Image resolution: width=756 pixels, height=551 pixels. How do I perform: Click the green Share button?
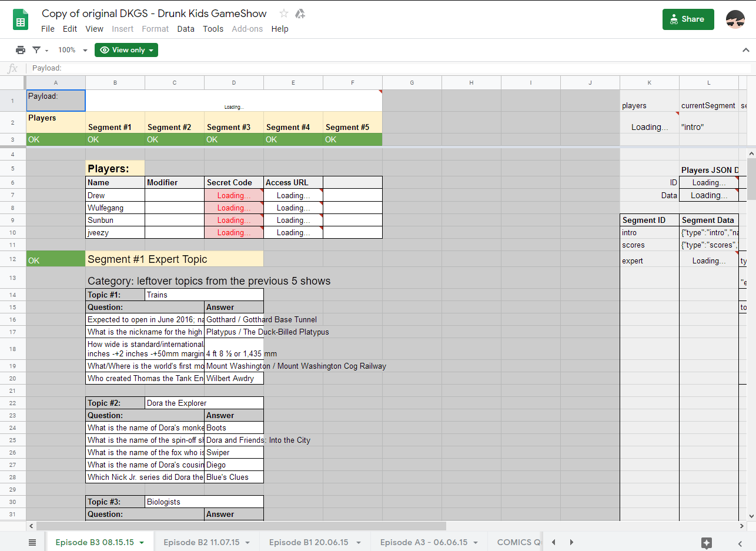pyautogui.click(x=688, y=19)
